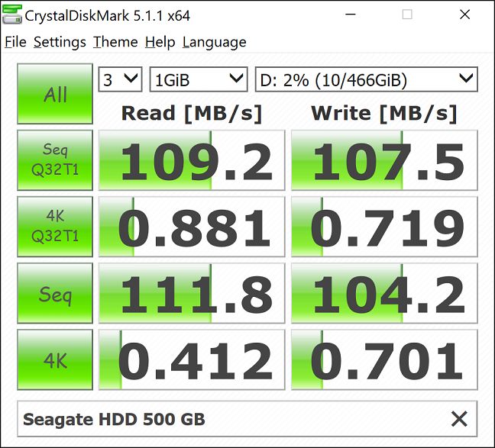
Task: Minimize the CrystalDiskMark window
Action: click(351, 15)
